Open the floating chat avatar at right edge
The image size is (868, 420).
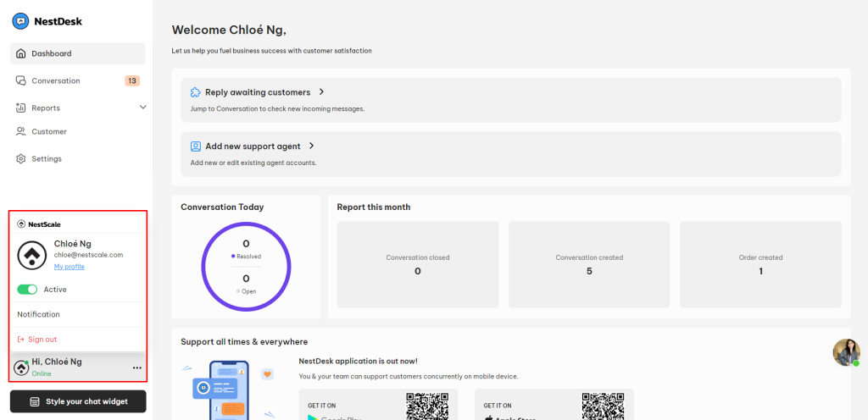click(847, 352)
